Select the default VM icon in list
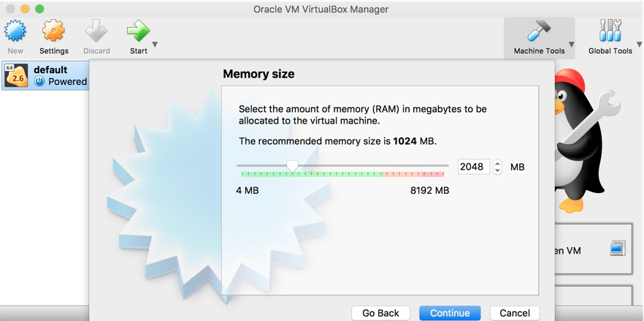The height and width of the screenshot is (321, 644). click(x=16, y=76)
